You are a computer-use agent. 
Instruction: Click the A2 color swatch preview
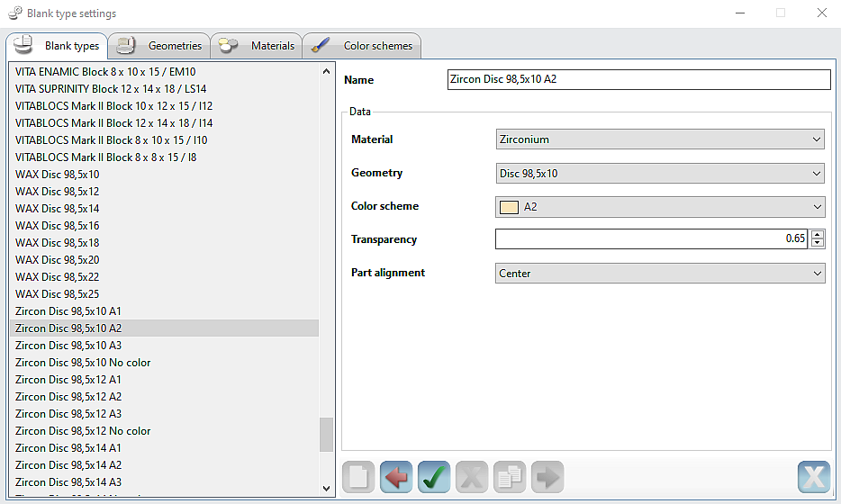509,207
